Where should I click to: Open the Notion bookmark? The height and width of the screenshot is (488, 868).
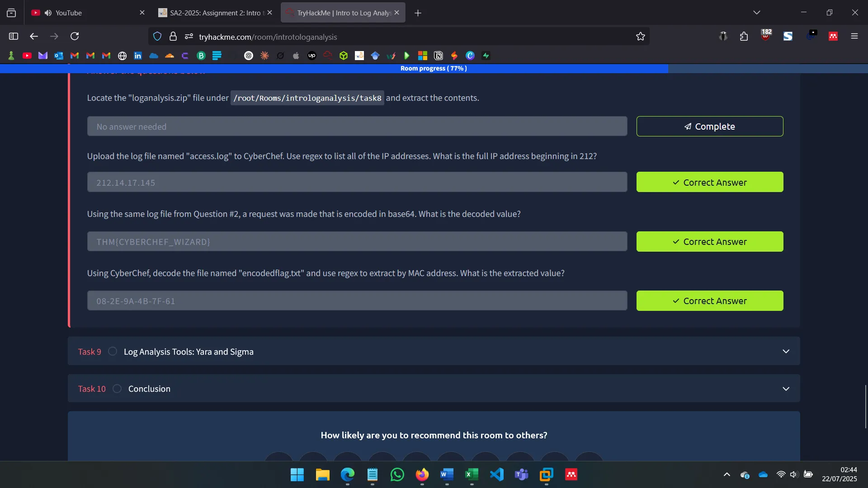(439, 55)
